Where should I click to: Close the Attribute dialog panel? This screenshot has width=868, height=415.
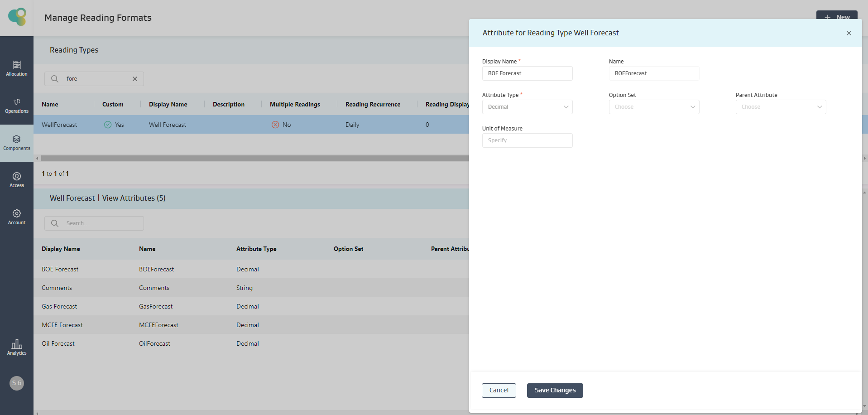pos(849,33)
